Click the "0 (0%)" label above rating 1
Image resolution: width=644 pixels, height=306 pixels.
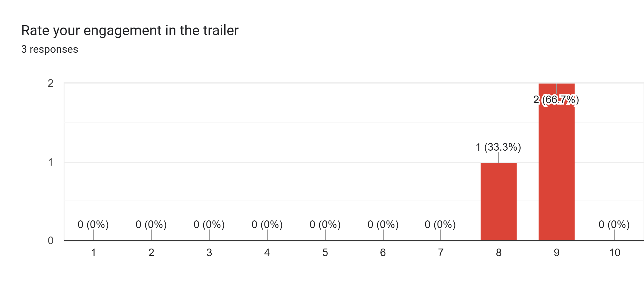[x=93, y=224]
